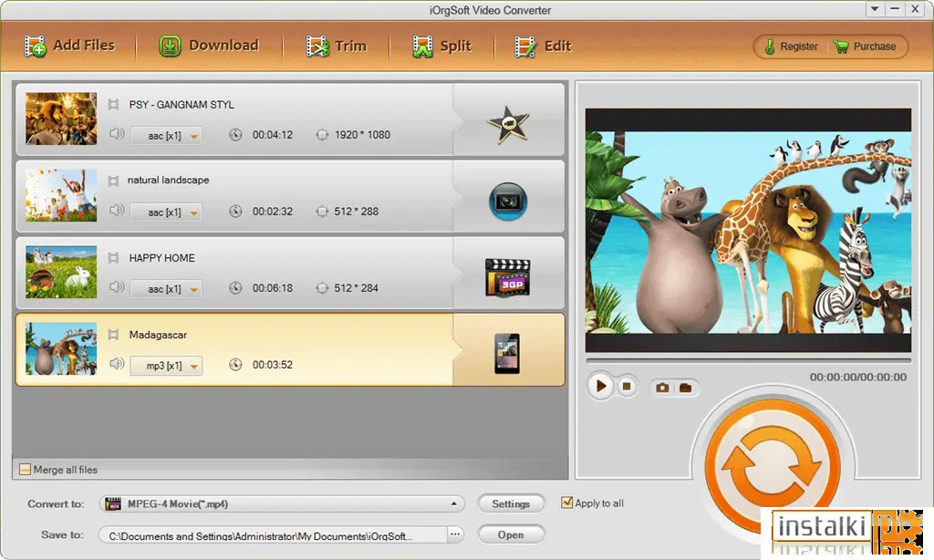Click clock icon in natural landscape row

236,211
